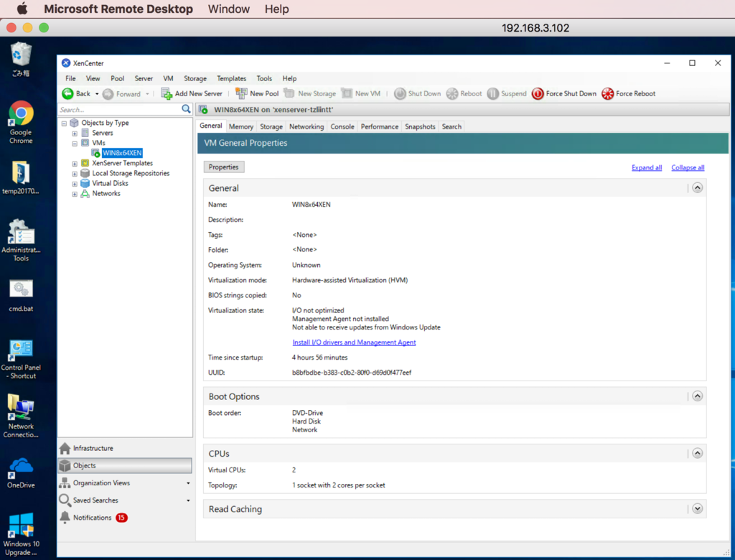Switch to the Console tab
735x560 pixels.
[x=342, y=126]
